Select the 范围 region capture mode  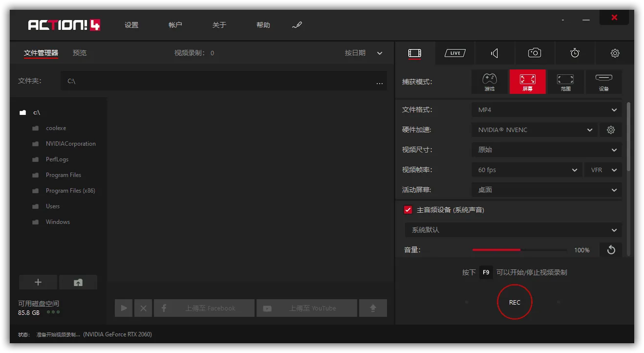[566, 82]
